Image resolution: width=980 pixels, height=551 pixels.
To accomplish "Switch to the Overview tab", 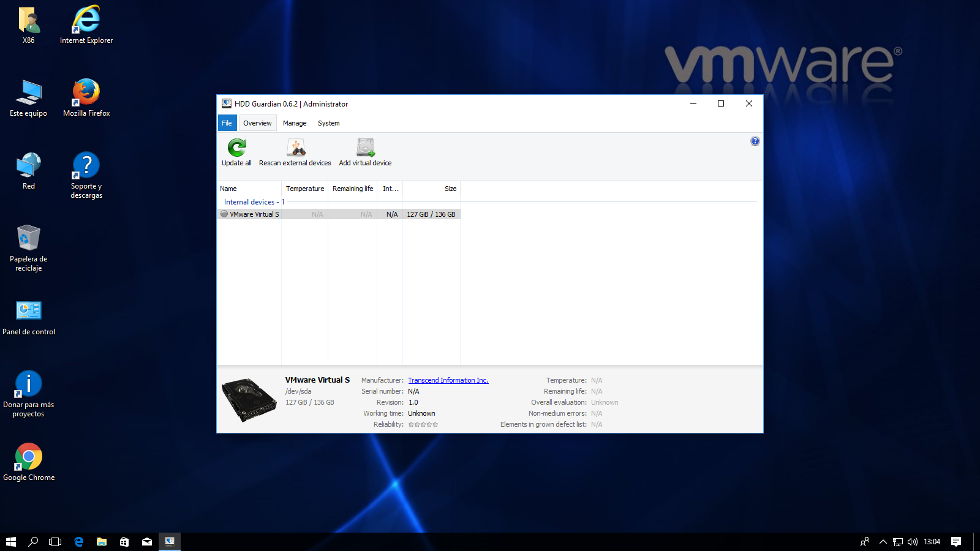I will point(257,123).
